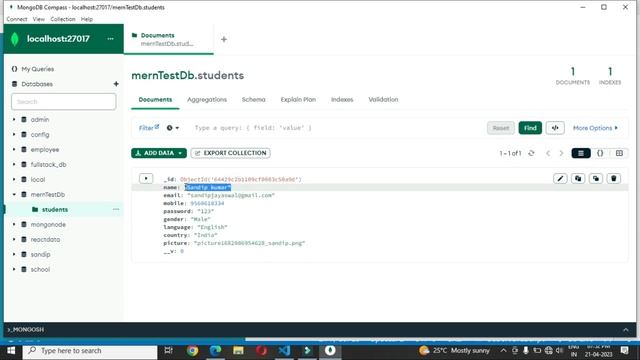Image resolution: width=640 pixels, height=360 pixels.
Task: Open the Collection menu
Action: click(63, 19)
